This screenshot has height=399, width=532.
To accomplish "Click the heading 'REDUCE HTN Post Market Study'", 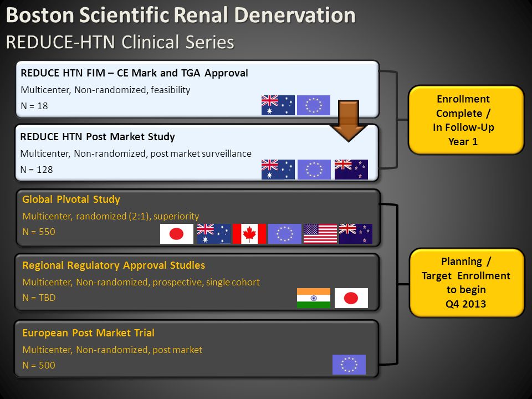I will tap(98, 137).
